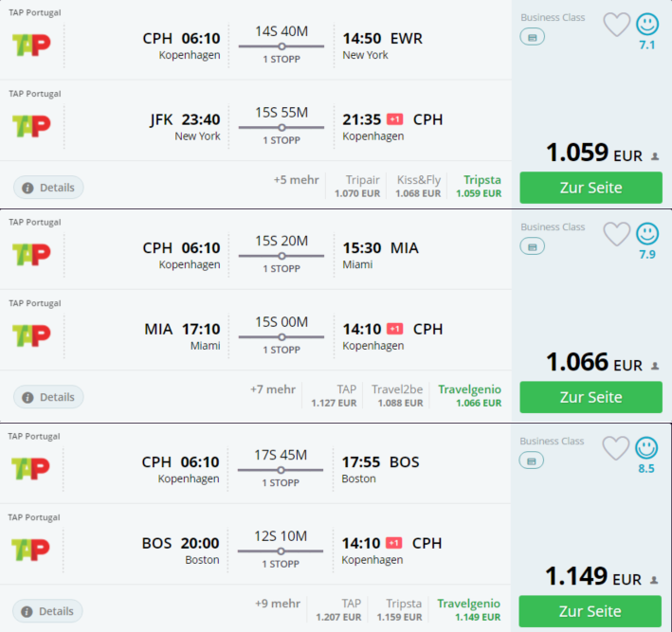Expand Details for the Miami flight
This screenshot has width=672, height=632.
coord(48,397)
